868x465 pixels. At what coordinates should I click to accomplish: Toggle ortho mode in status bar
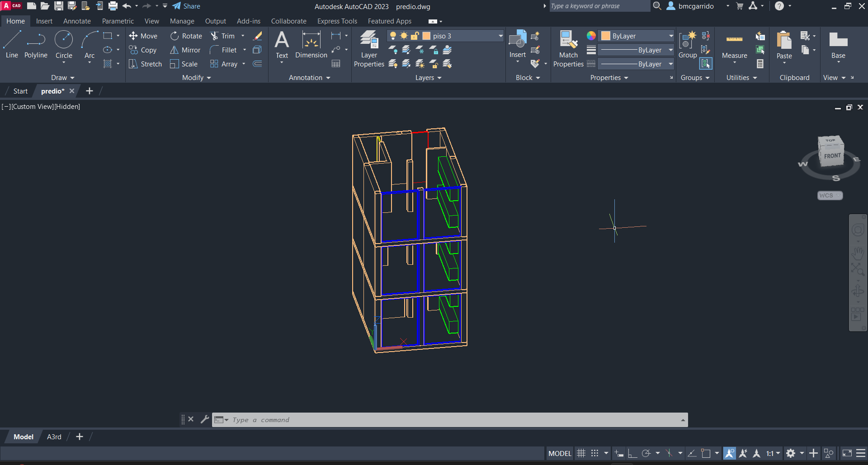click(x=632, y=453)
